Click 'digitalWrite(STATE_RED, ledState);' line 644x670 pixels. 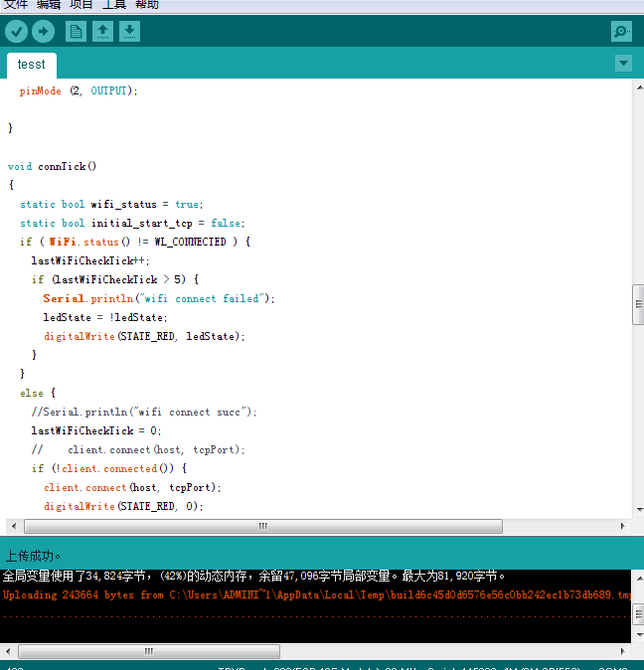tap(144, 336)
